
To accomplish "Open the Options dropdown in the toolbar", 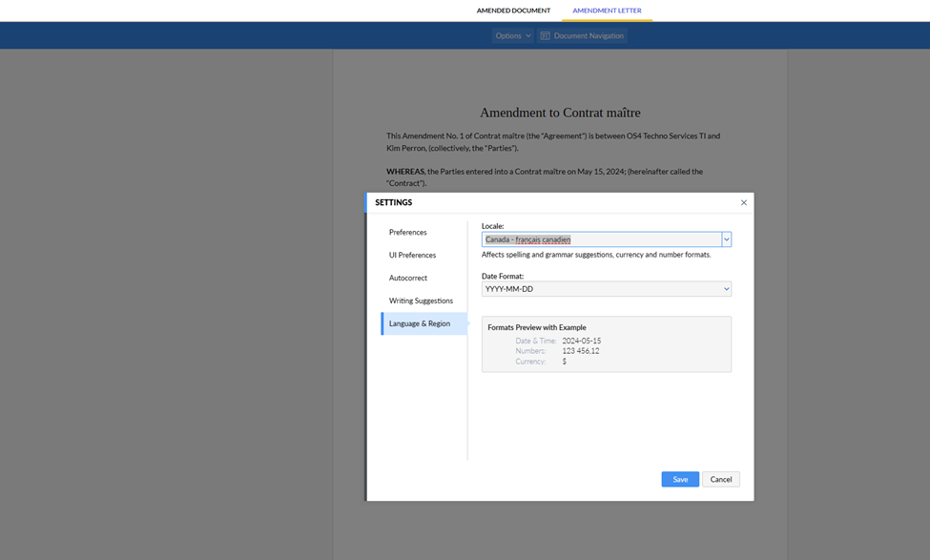I will pyautogui.click(x=513, y=35).
